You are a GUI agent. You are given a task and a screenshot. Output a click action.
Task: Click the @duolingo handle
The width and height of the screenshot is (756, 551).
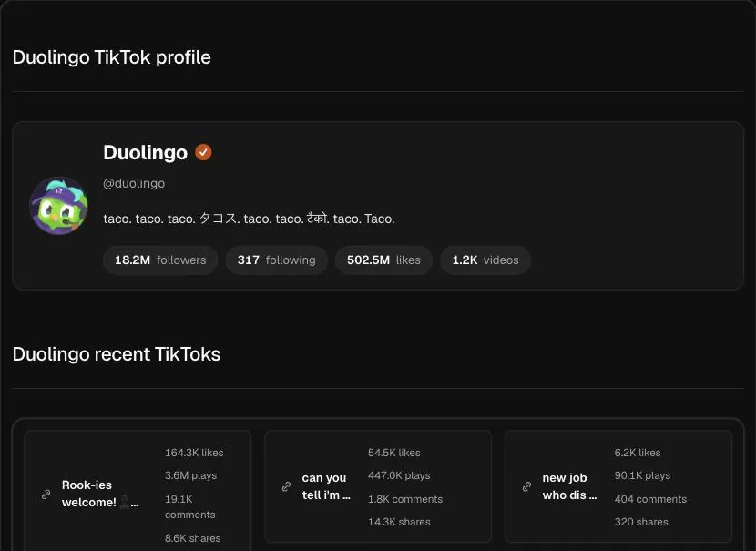tap(134, 183)
